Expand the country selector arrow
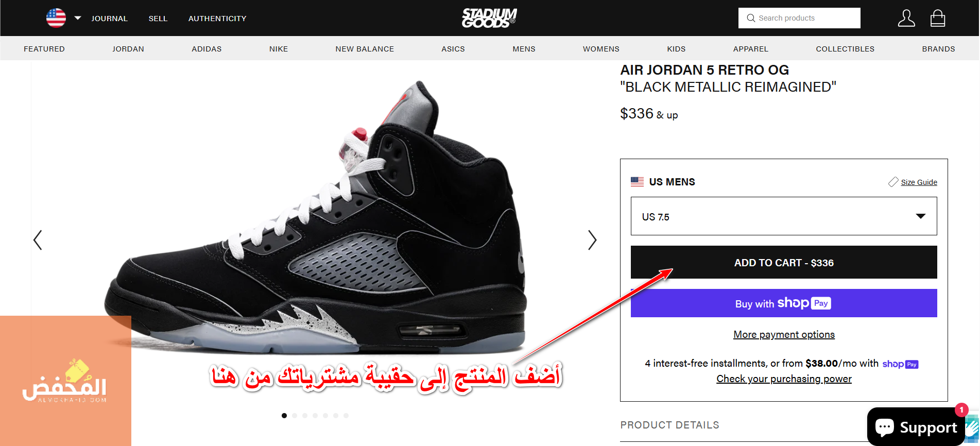This screenshot has height=446, width=980. [78, 18]
